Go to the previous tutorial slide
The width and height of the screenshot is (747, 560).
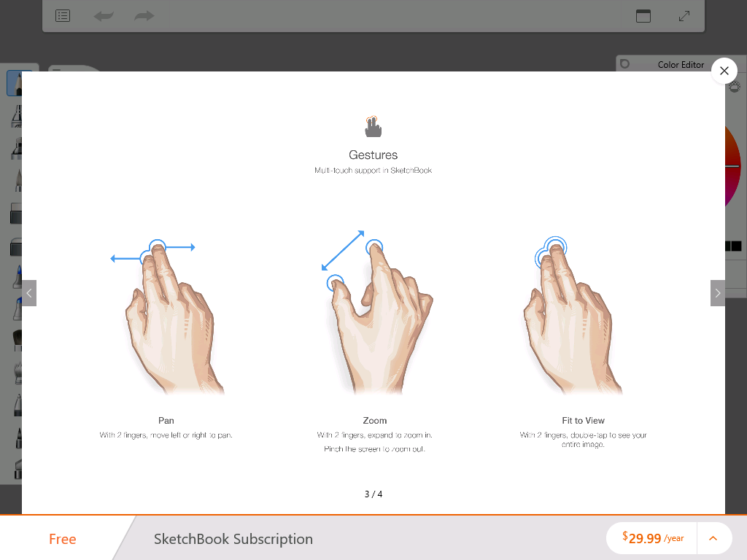29,293
